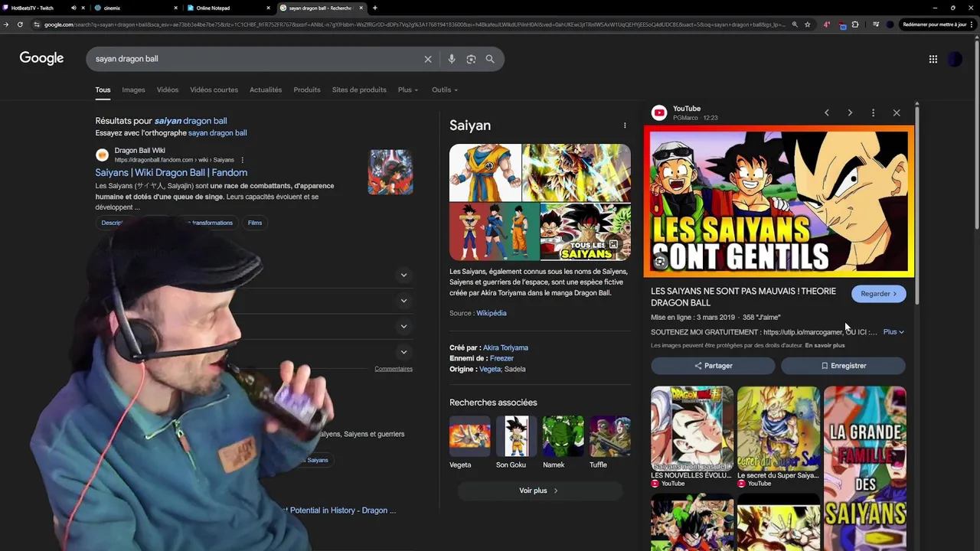Switch to the Vidéos tab
Screen dimensions: 980x551
(168, 90)
